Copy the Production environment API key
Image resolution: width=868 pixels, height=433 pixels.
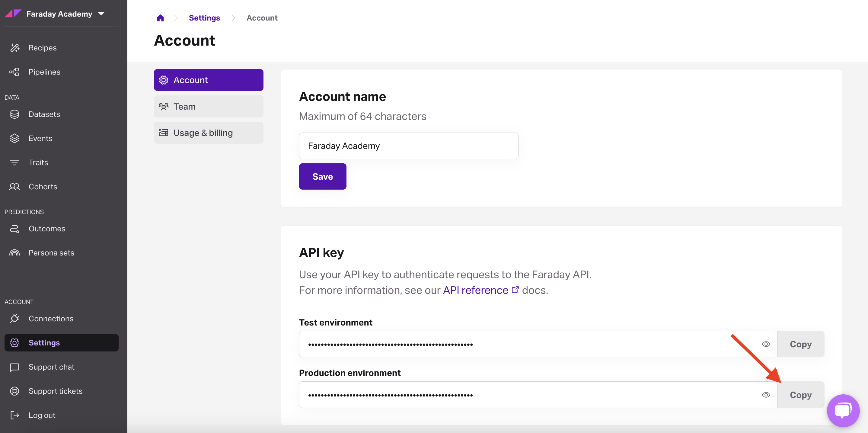coord(800,395)
